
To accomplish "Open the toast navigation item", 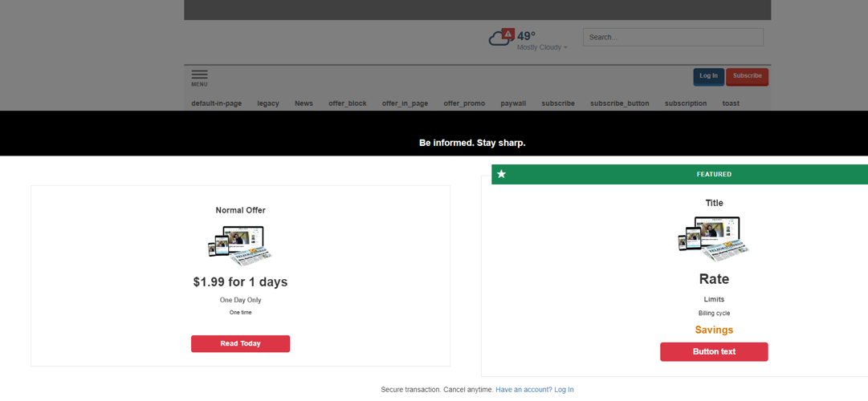I will tap(731, 103).
